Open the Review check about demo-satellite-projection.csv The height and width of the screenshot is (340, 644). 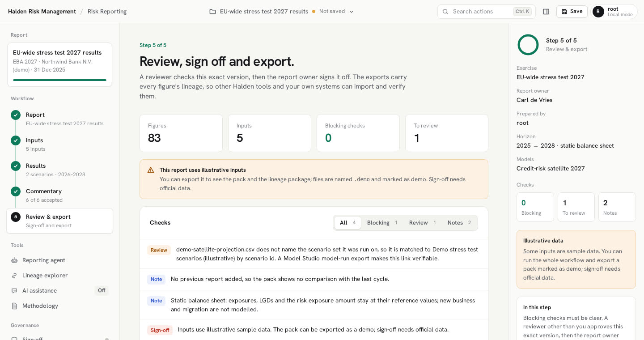click(x=314, y=254)
